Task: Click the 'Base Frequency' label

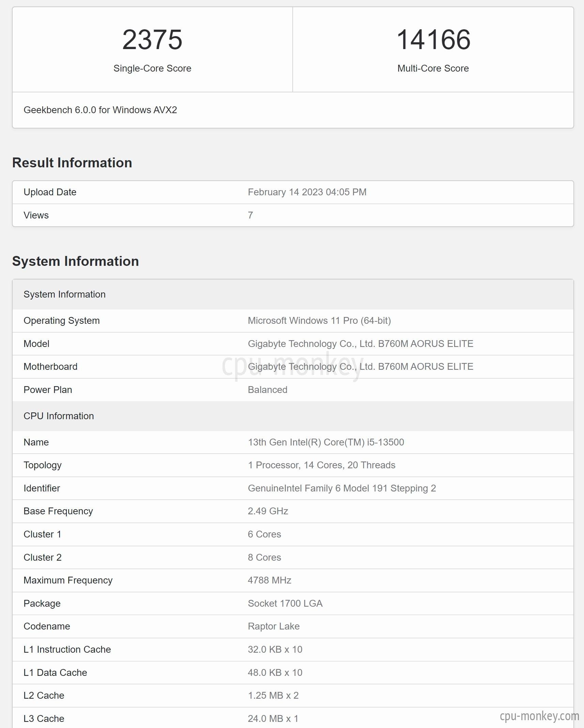Action: point(58,511)
